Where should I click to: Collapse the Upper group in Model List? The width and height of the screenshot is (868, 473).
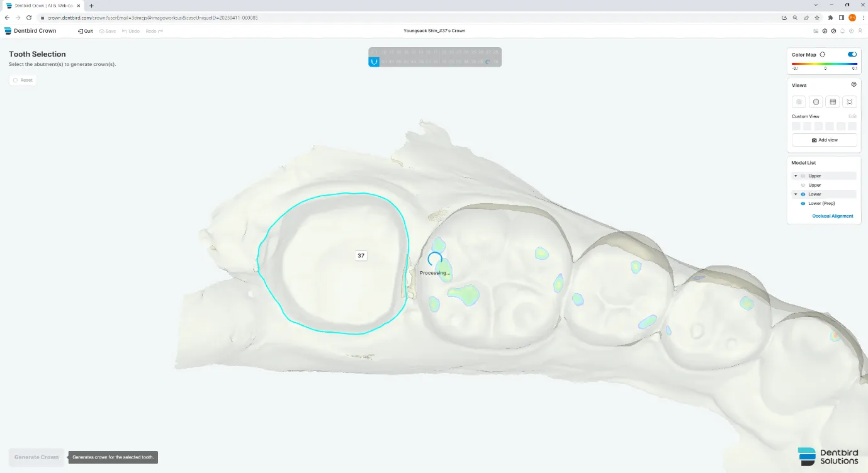[796, 176]
